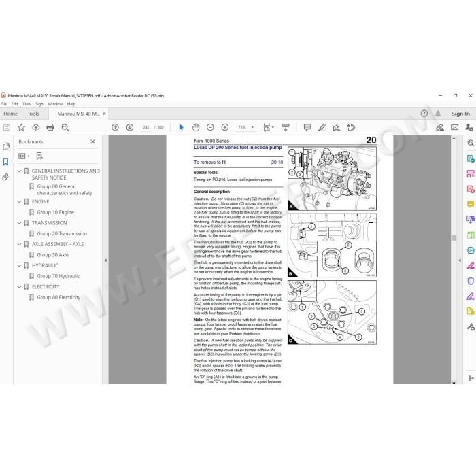Click the page number field
Image resolution: width=476 pixels, height=476 pixels.
click(146, 127)
